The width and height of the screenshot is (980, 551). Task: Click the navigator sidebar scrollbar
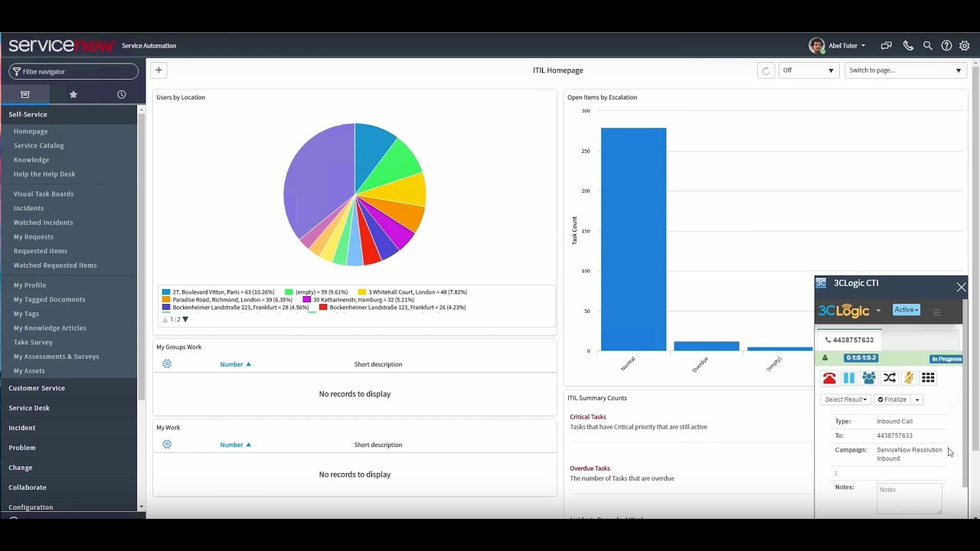point(142,256)
